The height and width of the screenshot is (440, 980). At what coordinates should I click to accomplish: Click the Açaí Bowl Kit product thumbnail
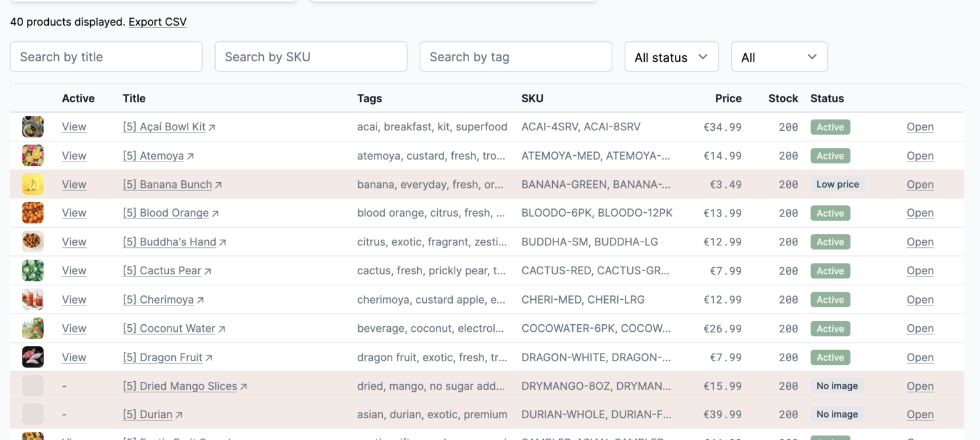[33, 127]
